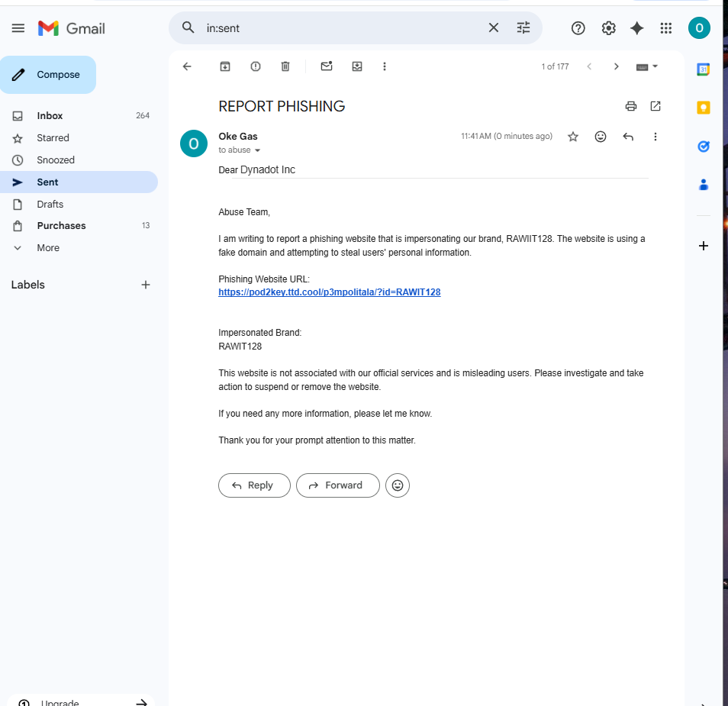Open Contacts side panel

704,185
